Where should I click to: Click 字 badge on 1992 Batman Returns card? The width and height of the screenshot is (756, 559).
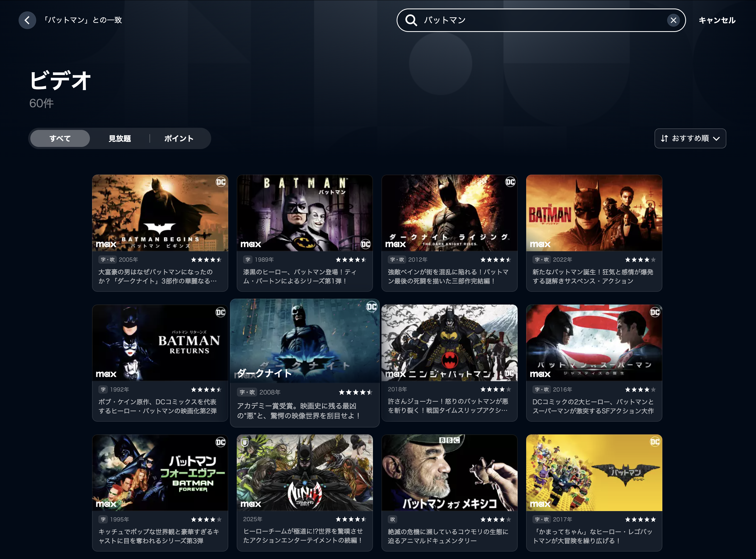[103, 389]
